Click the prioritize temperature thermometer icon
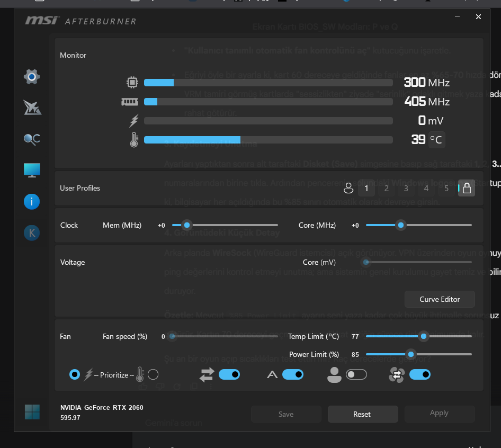501x448 pixels. 140,374
